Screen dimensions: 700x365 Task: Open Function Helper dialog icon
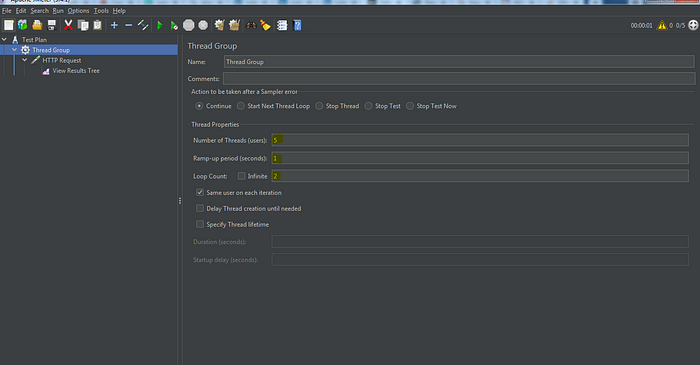tap(282, 25)
